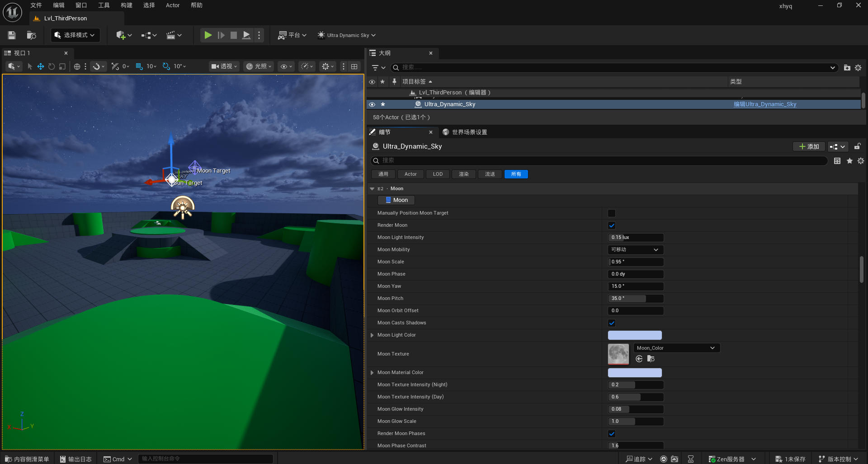Expand Moon Material Color property
The image size is (868, 464).
coord(372,373)
